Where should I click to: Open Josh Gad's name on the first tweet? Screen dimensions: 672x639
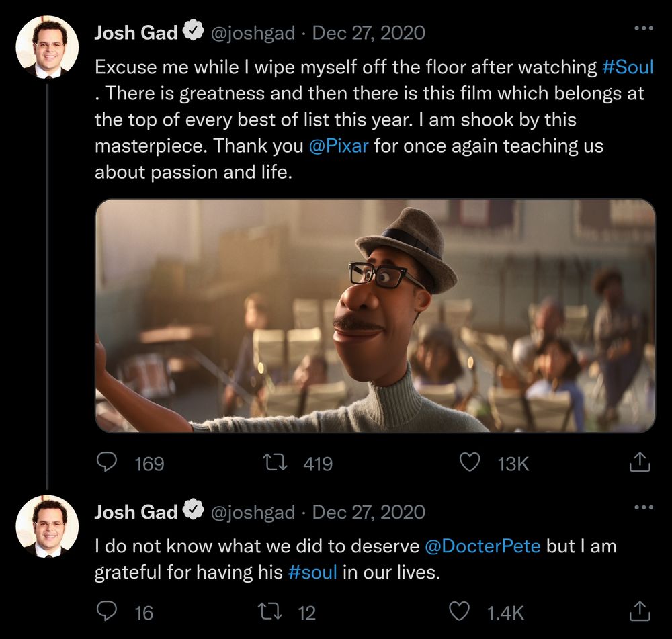pos(135,33)
